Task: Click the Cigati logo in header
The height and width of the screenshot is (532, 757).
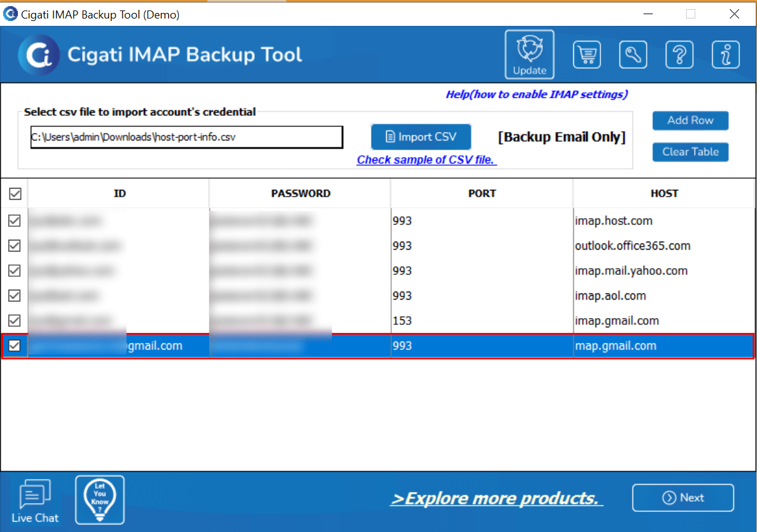Action: (x=39, y=55)
